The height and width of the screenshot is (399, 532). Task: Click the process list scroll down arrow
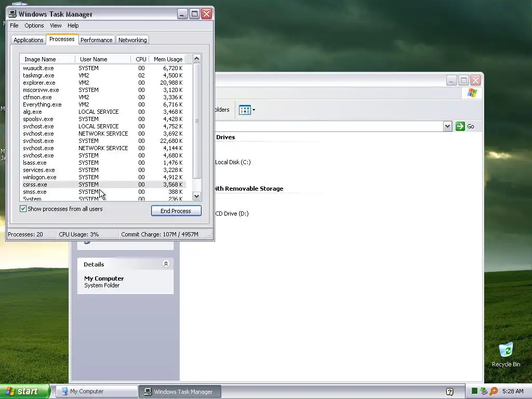[196, 196]
